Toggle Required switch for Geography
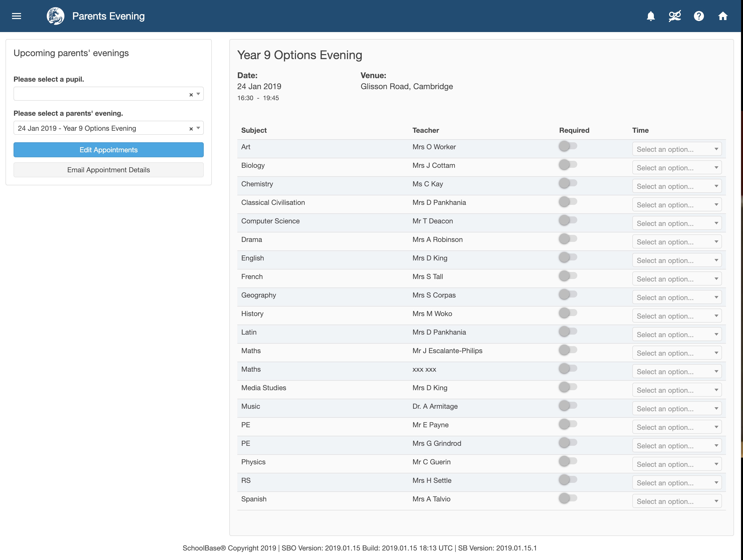 tap(568, 294)
